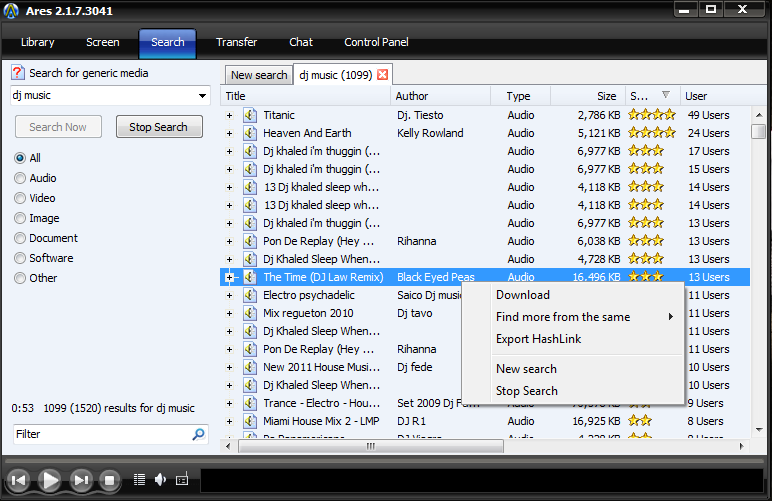Click the vertical scrollbar down arrow
This screenshot has height=501, width=772.
tap(759, 430)
